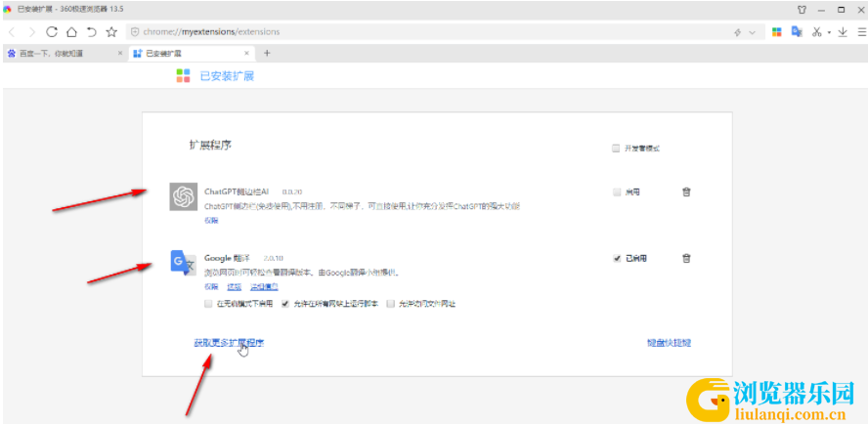The height and width of the screenshot is (424, 868).
Task: Open 权限 link under Google 翻译
Action: (211, 286)
